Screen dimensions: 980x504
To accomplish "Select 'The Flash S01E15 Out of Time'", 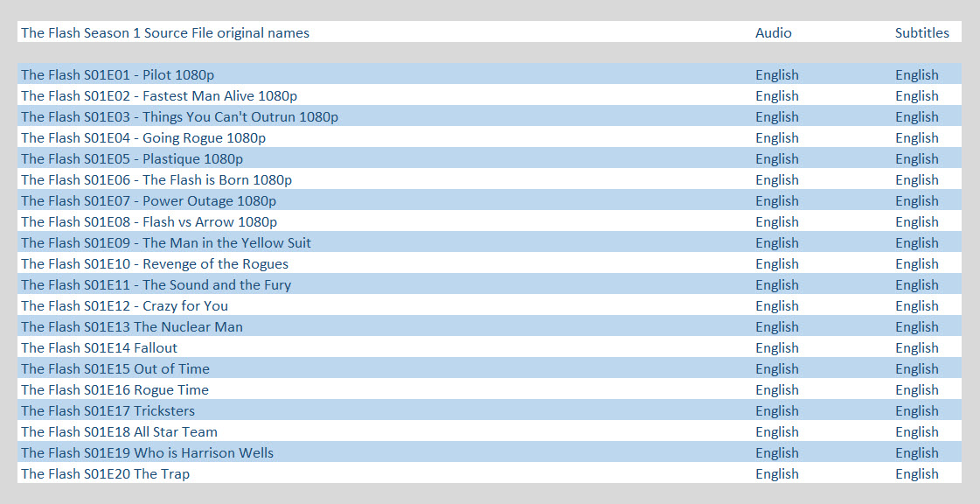I will [115, 368].
